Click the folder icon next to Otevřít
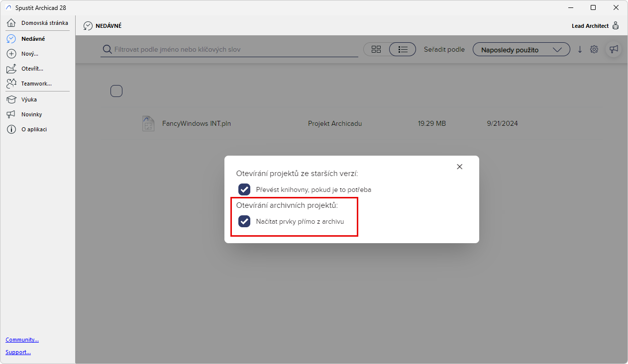The image size is (628, 364). pos(11,69)
